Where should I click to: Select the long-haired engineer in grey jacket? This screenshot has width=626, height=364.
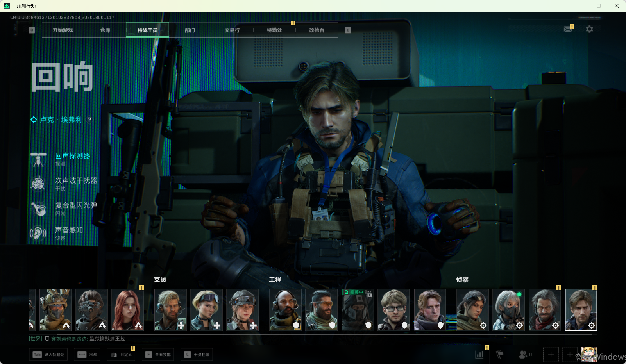tap(430, 310)
